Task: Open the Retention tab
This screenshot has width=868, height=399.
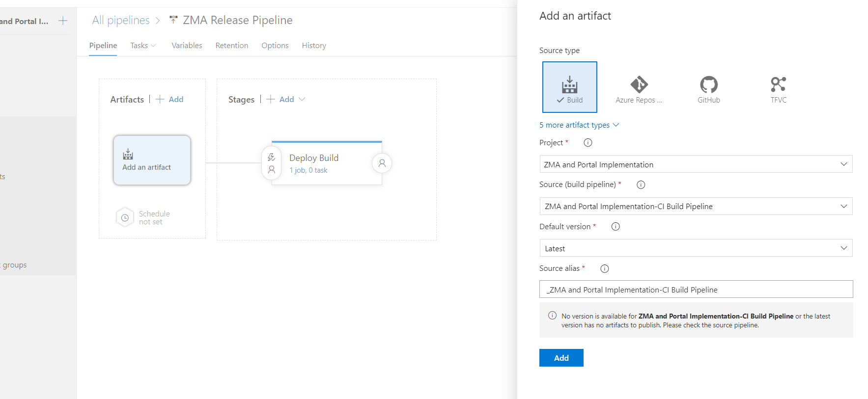Action: tap(231, 46)
